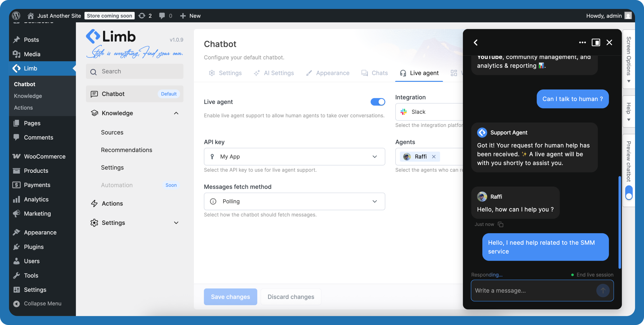Viewport: 644px width, 325px height.
Task: Open the API key My App dropdown
Action: pos(294,157)
